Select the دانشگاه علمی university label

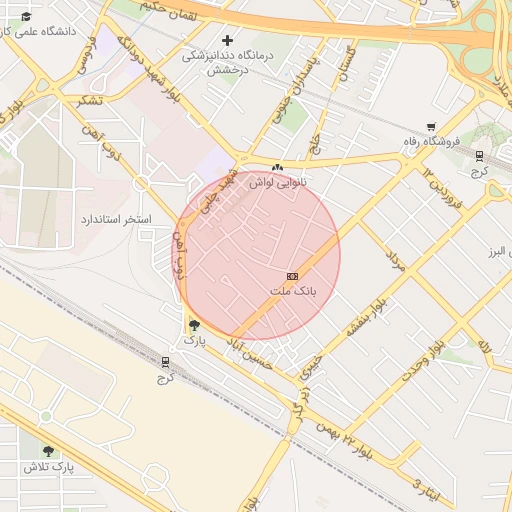38,32
